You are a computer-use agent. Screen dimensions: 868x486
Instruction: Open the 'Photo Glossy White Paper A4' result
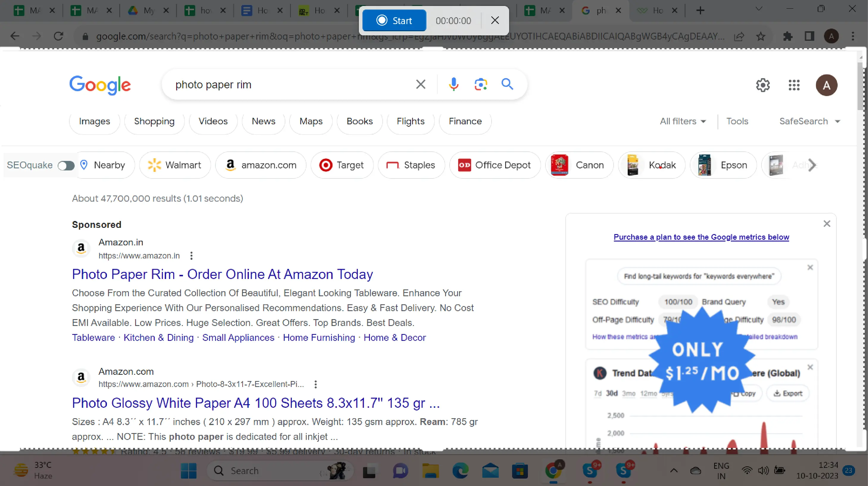[x=256, y=403]
